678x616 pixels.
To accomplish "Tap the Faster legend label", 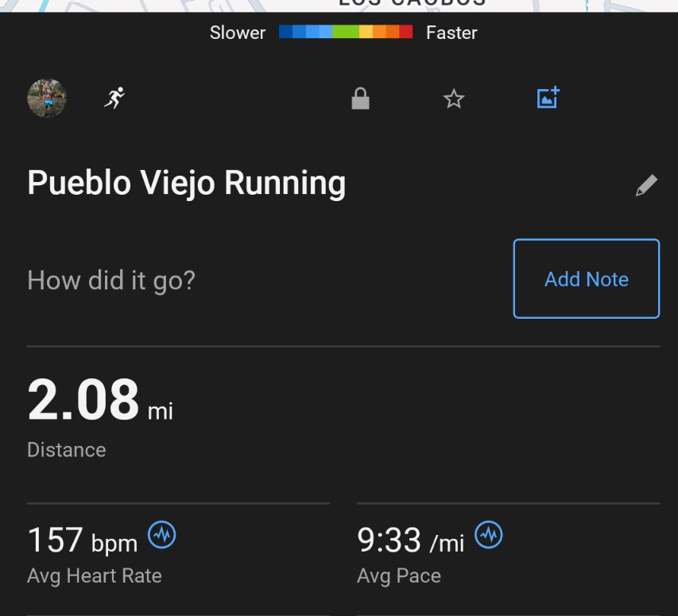I will tap(451, 33).
